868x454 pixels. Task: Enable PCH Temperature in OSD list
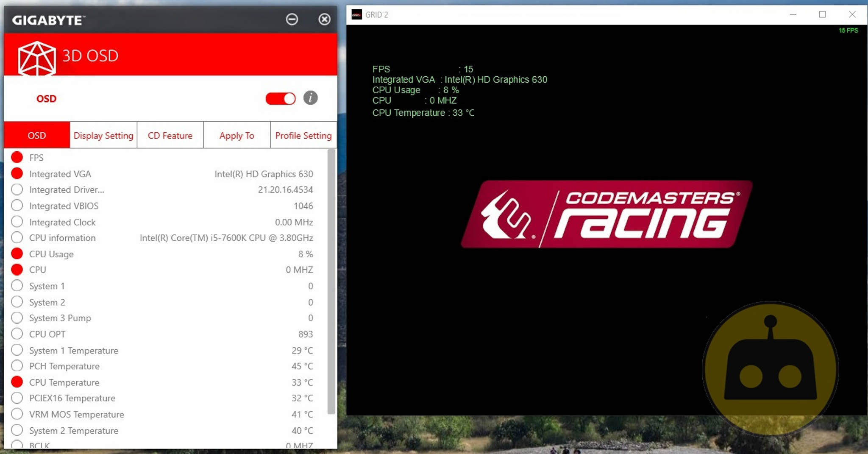pos(17,366)
